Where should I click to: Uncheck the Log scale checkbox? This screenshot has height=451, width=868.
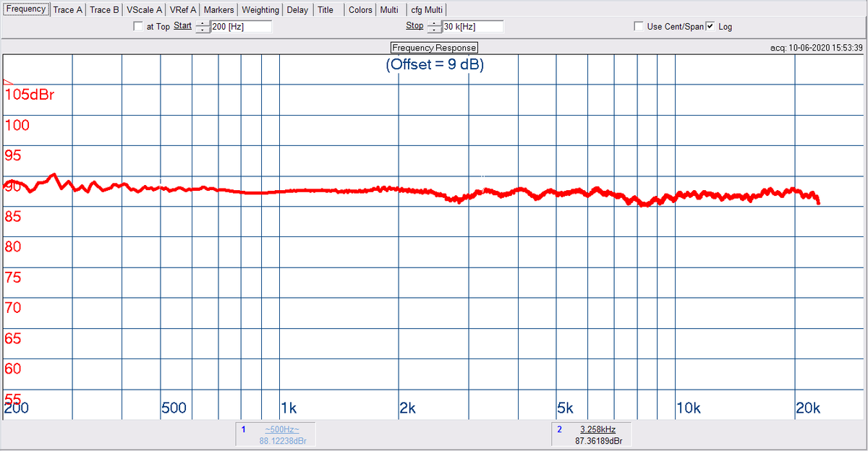tap(710, 27)
